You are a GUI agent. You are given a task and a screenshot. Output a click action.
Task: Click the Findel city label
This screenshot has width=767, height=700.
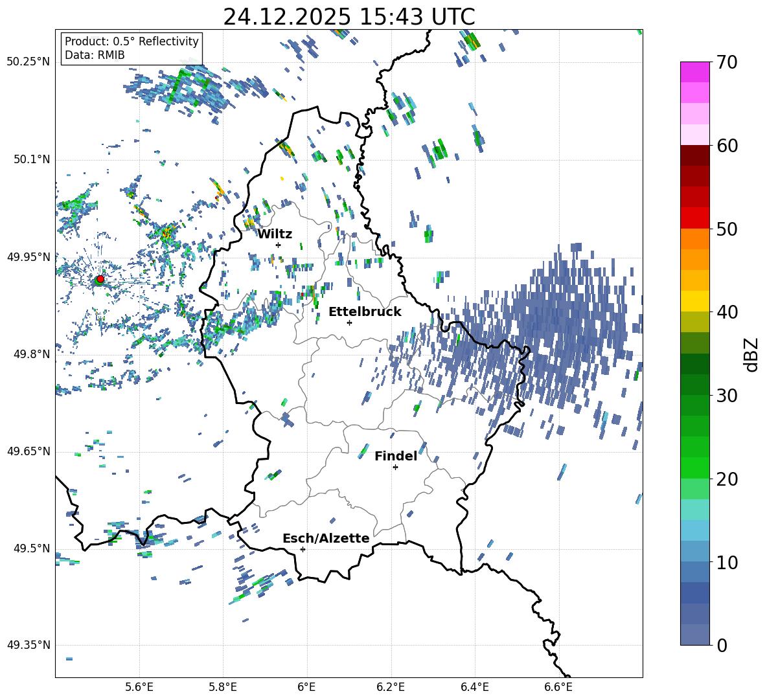pyautogui.click(x=396, y=456)
